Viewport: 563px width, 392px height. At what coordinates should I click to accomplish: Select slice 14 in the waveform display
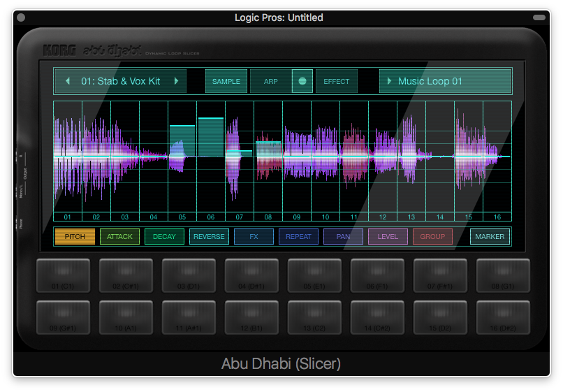439,157
